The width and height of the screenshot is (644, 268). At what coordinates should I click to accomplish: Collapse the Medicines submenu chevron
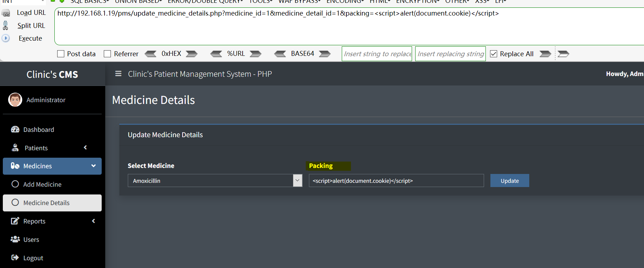tap(94, 166)
